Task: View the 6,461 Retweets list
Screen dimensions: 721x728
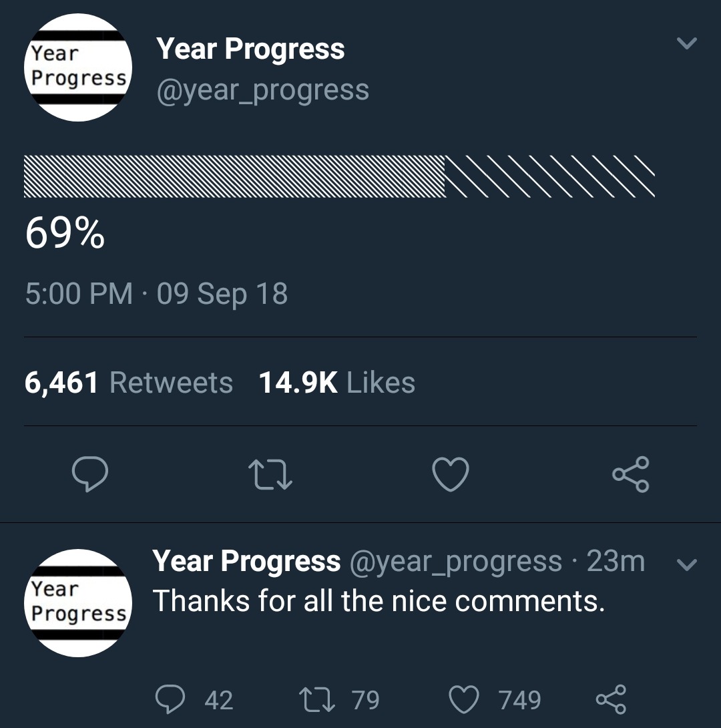Action: 129,383
